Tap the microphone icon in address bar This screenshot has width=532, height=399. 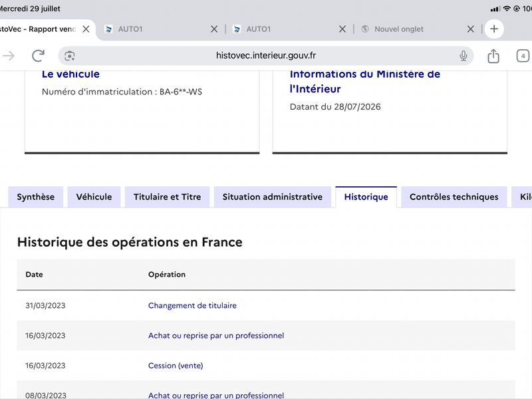click(x=463, y=56)
